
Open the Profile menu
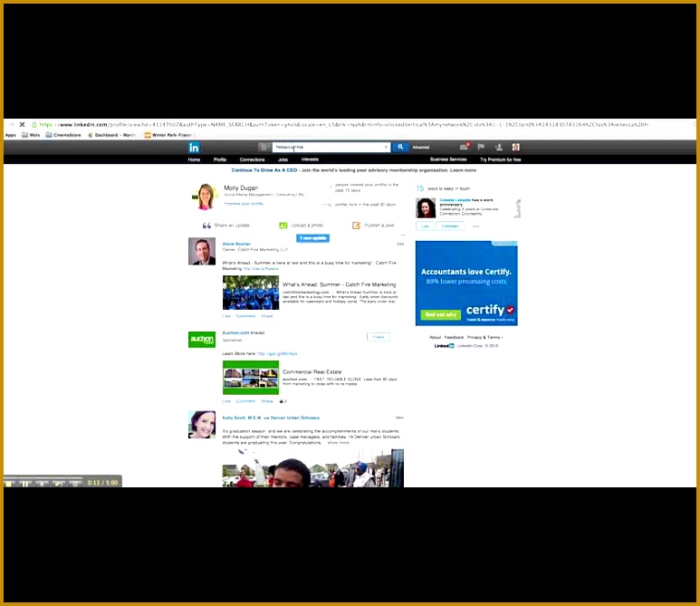[x=220, y=159]
